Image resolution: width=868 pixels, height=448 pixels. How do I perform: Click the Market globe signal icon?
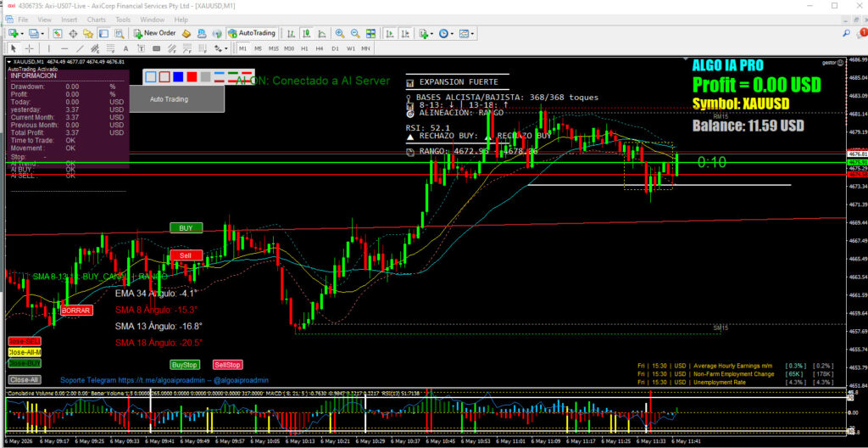(x=217, y=33)
